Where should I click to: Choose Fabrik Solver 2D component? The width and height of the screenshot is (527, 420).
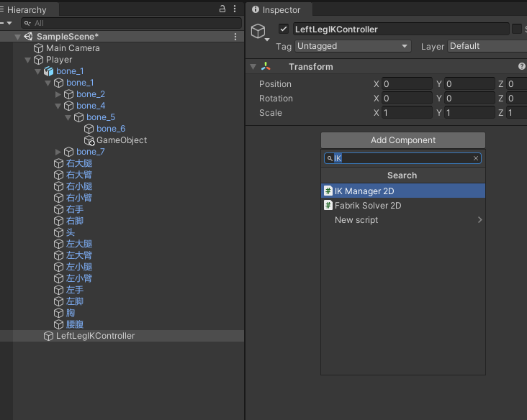[403, 205]
